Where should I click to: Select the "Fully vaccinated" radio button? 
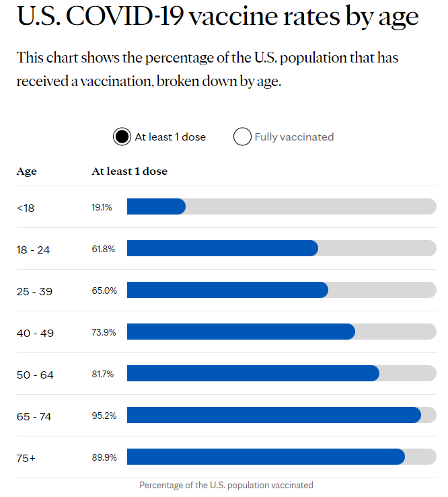[242, 137]
